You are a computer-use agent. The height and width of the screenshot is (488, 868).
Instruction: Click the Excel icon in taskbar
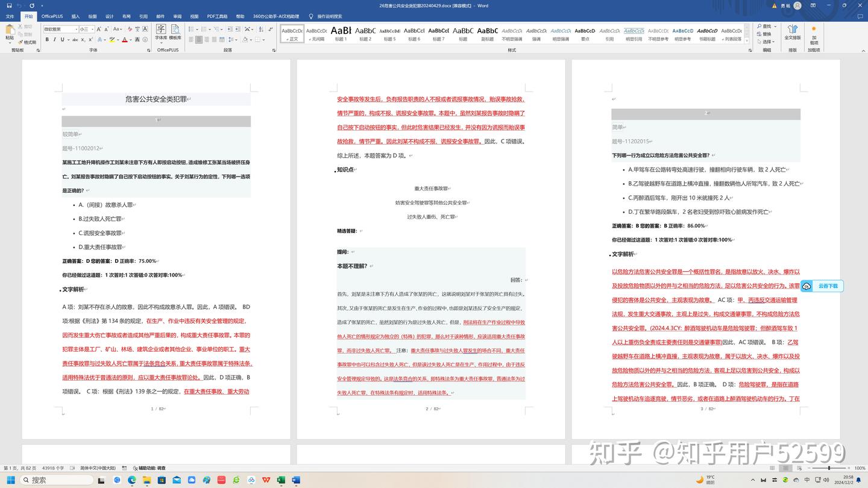281,480
